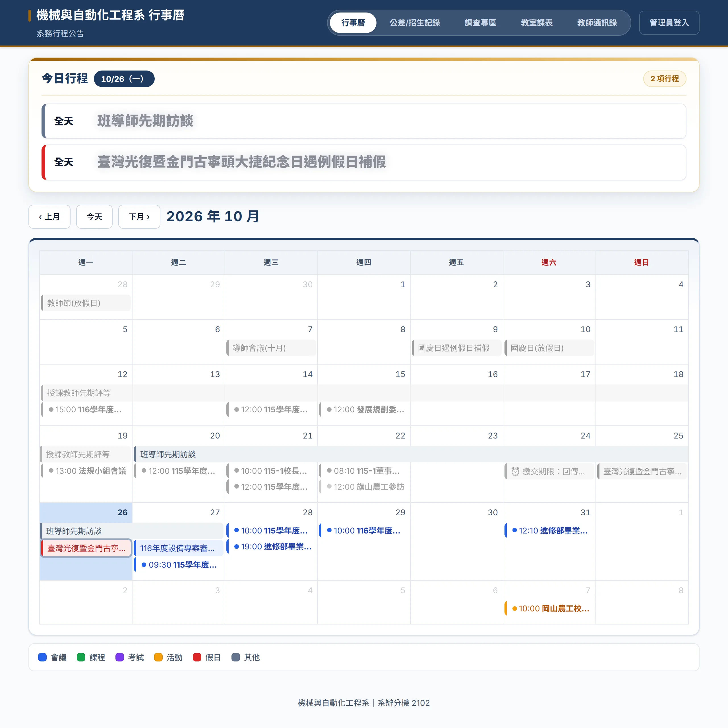
Task: Click the alarm clock icon on 繳交期限 event
Action: [x=515, y=471]
